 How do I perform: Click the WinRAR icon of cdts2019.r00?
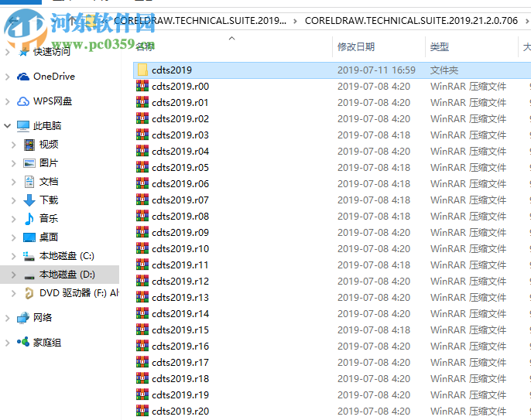[x=142, y=86]
